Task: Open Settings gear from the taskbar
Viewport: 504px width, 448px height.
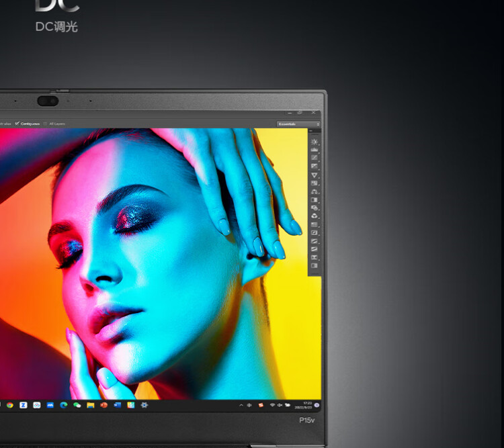Action: 144,405
